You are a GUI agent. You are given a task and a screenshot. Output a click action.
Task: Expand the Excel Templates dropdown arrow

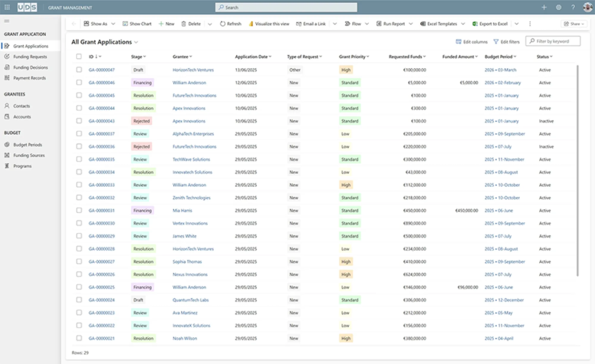coord(463,24)
